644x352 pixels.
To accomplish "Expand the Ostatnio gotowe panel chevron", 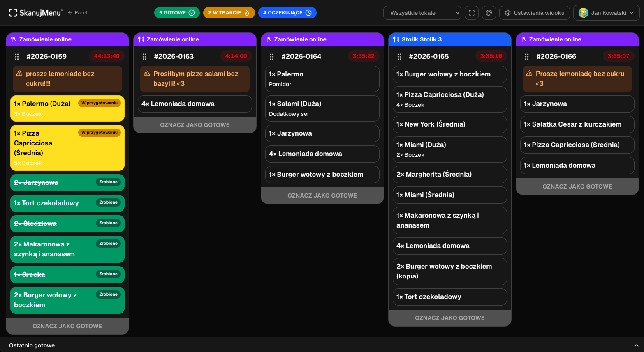I will (636, 345).
